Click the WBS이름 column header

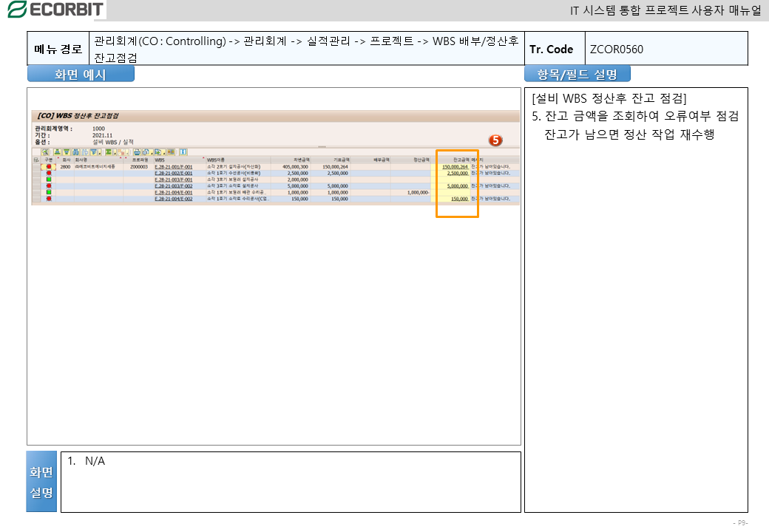pyautogui.click(x=216, y=160)
